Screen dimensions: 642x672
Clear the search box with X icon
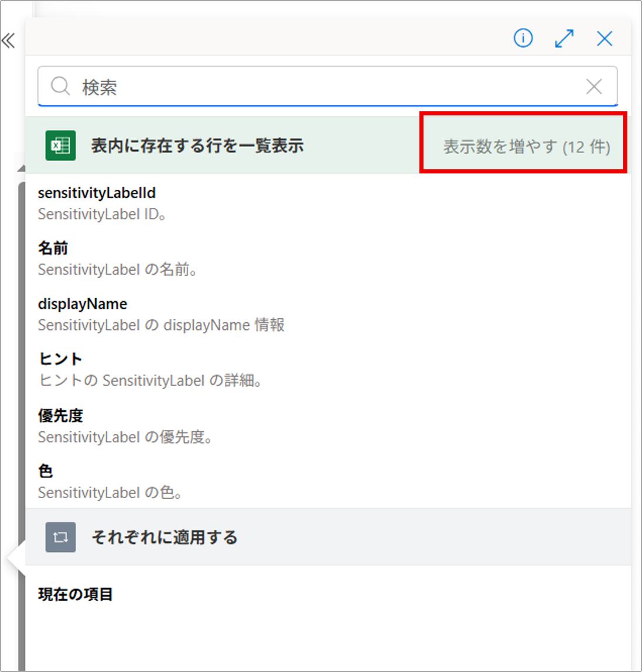point(594,87)
